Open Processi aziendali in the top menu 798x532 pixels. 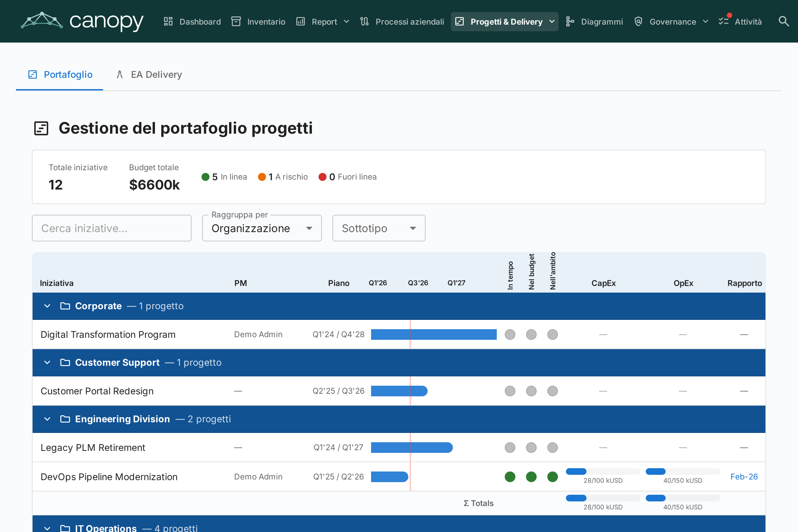pos(402,21)
